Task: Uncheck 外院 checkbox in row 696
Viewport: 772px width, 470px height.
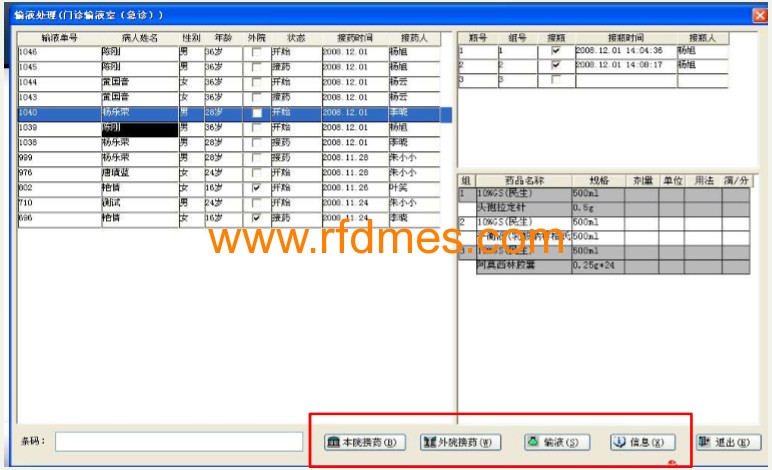Action: pos(257,218)
